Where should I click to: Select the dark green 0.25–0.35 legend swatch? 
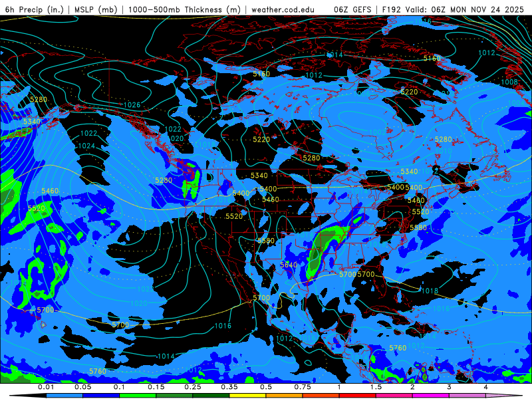point(211,396)
